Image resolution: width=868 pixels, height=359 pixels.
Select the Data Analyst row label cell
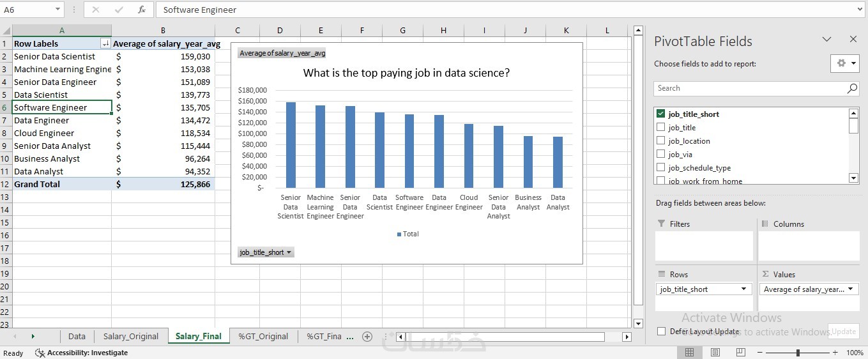point(62,171)
